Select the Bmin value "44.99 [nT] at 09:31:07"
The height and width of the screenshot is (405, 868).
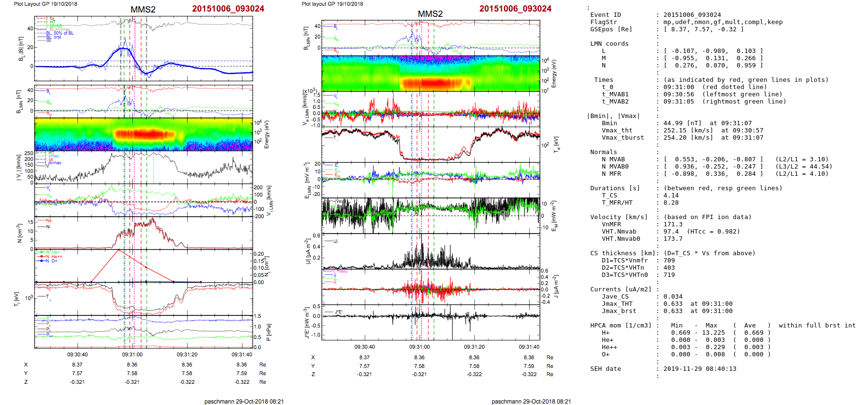(x=707, y=123)
